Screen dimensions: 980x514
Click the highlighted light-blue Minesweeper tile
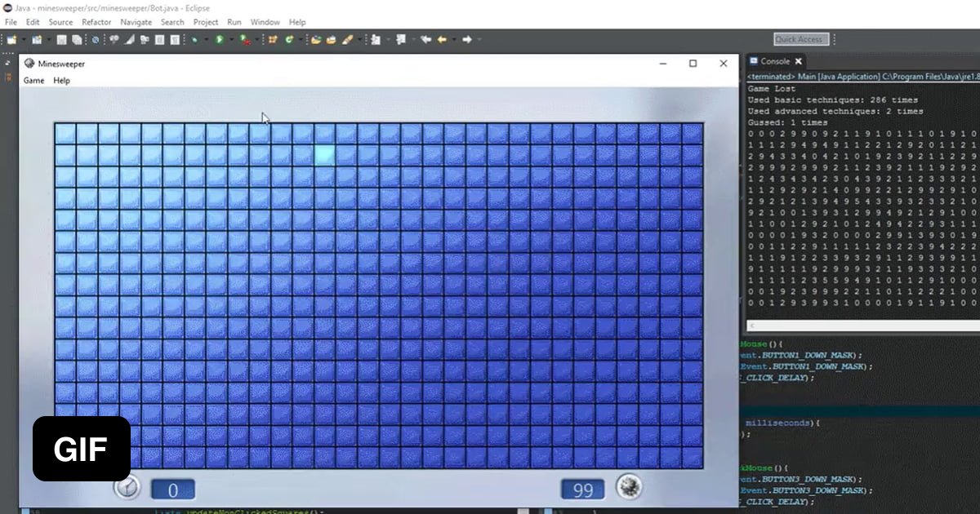(x=324, y=154)
